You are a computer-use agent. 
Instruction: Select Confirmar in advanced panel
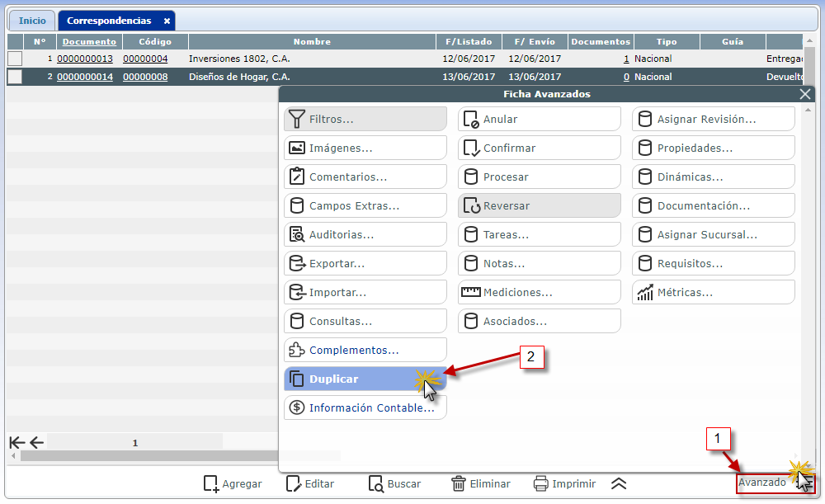pyautogui.click(x=540, y=148)
